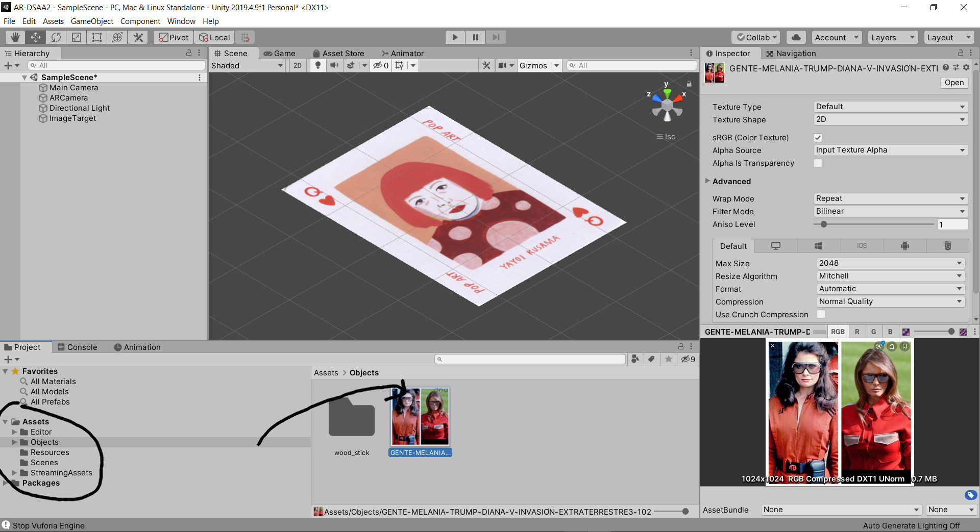Click the Pause playback button

pos(476,37)
